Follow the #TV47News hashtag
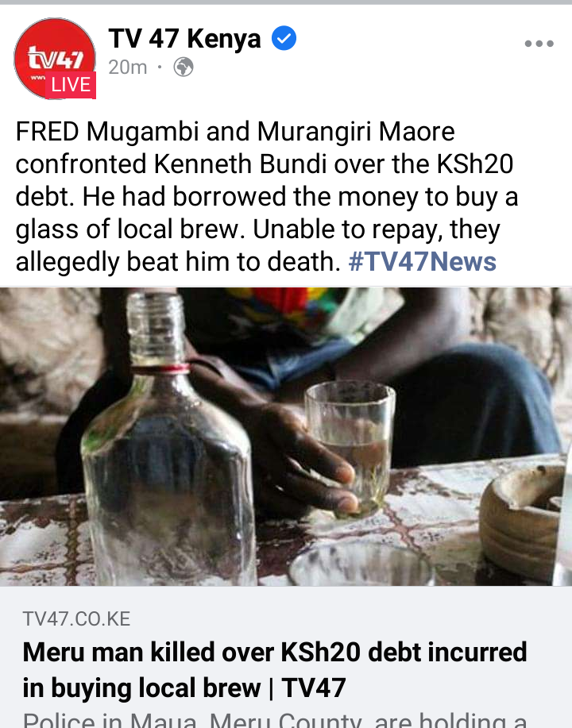The image size is (572, 728). pos(423,261)
